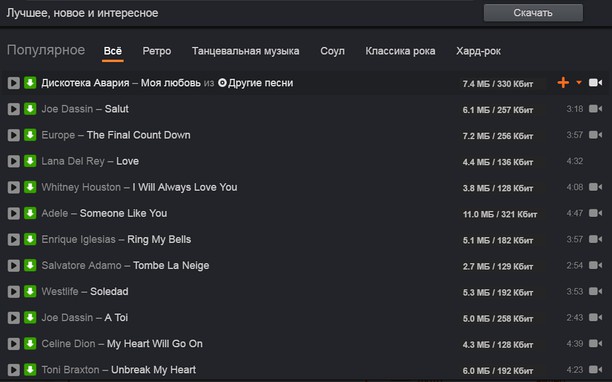Screen dimensions: 612x382
Task: Play Joe Dassin A Toi track
Action: coord(14,318)
